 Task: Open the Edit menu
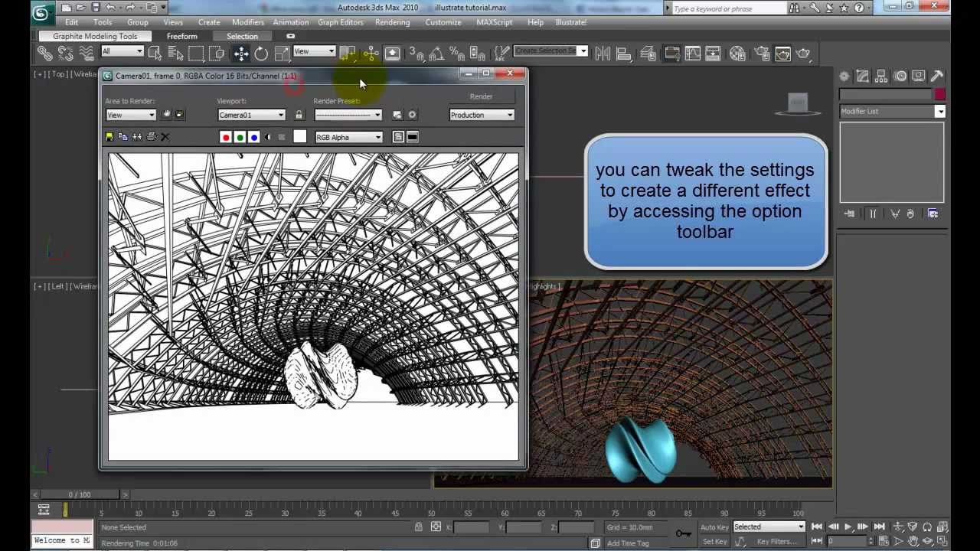pos(71,22)
